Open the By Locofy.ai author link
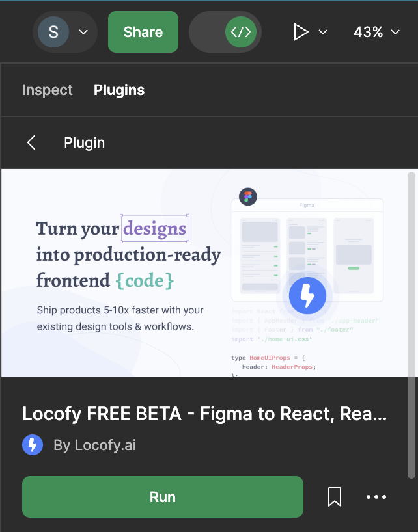The image size is (418, 532). 95,445
